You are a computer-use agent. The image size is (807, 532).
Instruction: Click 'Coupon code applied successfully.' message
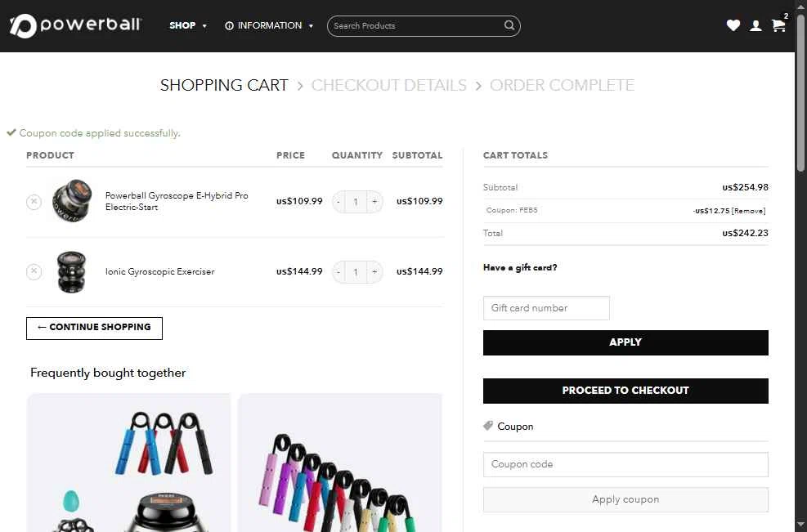coord(99,133)
